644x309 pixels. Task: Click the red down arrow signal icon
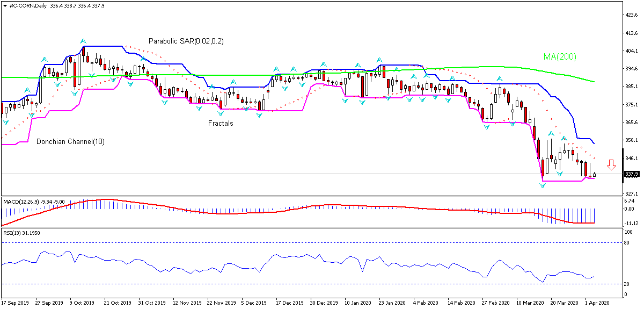611,164
